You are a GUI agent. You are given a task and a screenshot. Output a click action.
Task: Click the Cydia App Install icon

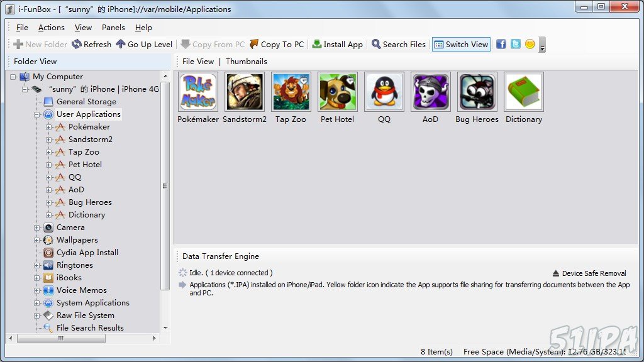coord(48,253)
